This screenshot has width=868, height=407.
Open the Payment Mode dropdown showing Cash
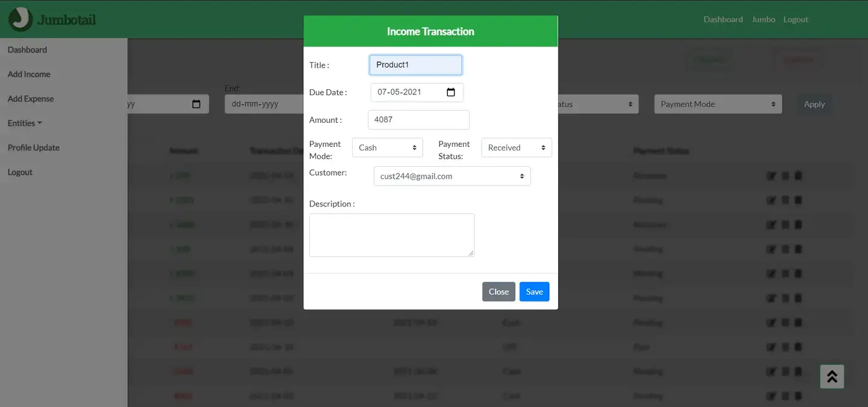coord(386,147)
